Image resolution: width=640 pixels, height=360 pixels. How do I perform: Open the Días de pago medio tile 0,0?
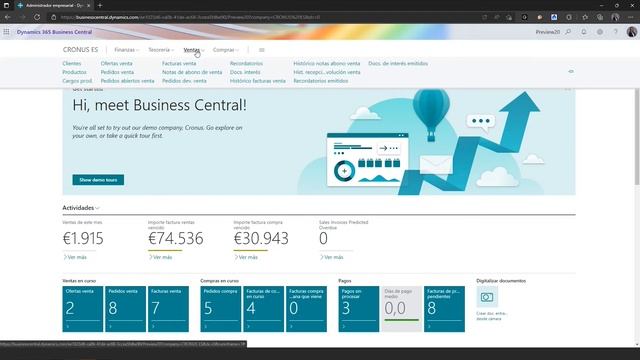click(x=402, y=309)
